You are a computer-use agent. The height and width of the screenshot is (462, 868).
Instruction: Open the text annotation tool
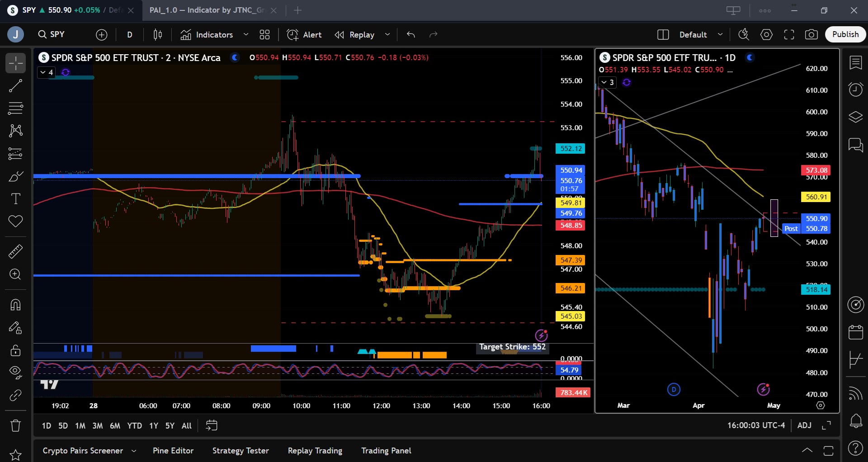[15, 199]
